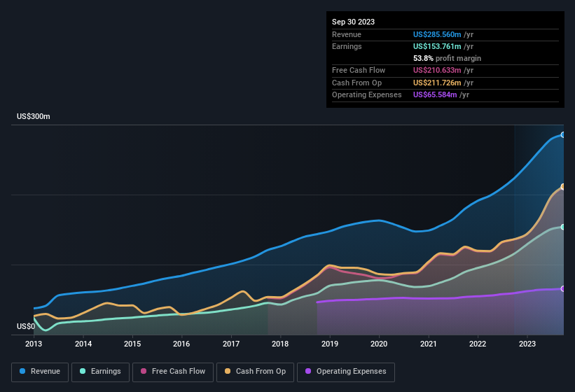
Task: Click the Earnings endpoint marker on chart
Action: click(x=563, y=227)
